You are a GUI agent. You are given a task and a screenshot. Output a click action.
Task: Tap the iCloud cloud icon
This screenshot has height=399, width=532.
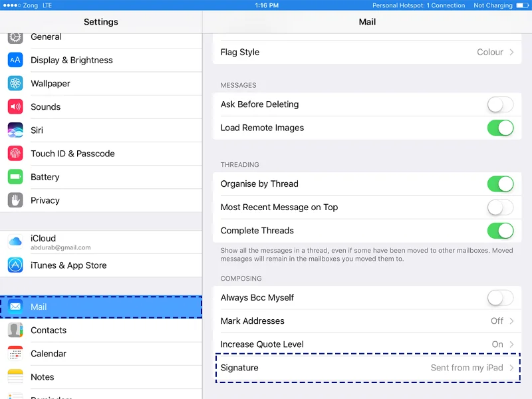pos(15,241)
